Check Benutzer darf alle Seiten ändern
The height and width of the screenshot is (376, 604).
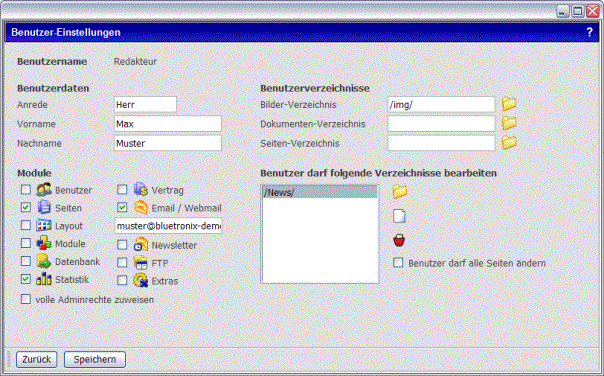coord(398,263)
